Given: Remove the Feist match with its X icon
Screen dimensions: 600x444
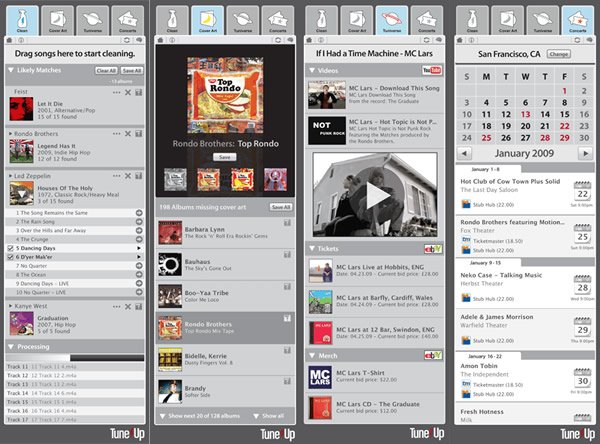Looking at the screenshot, I should [128, 92].
